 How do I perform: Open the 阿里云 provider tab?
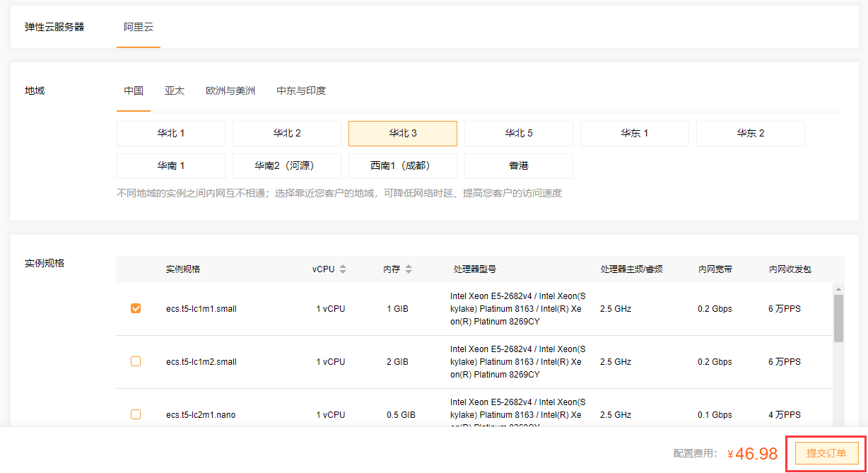tap(139, 28)
